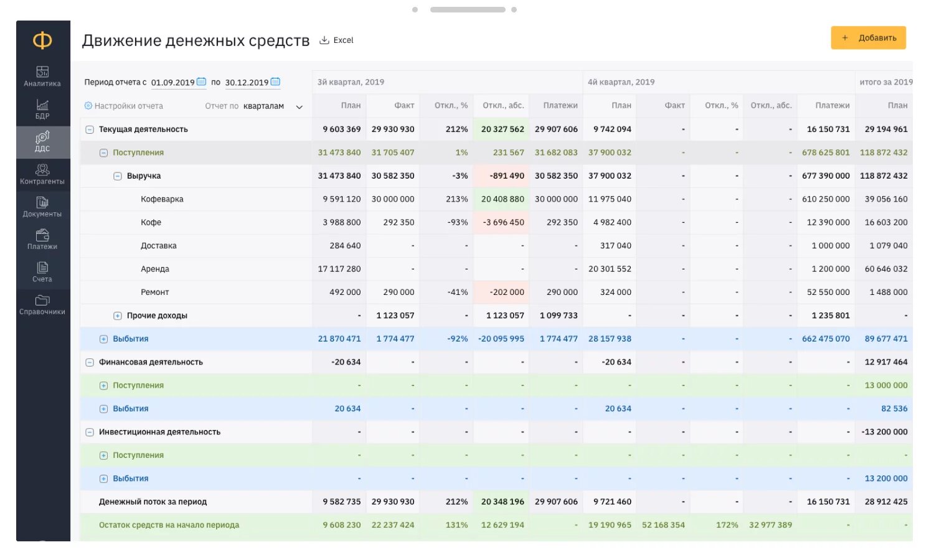Click the Настройки отчета gear icon
The image size is (929, 560).
[x=88, y=106]
